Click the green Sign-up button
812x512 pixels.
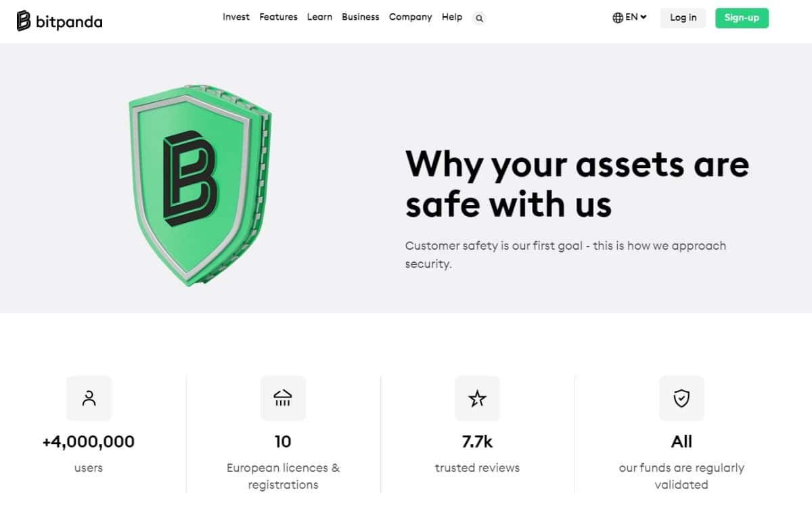pos(742,18)
